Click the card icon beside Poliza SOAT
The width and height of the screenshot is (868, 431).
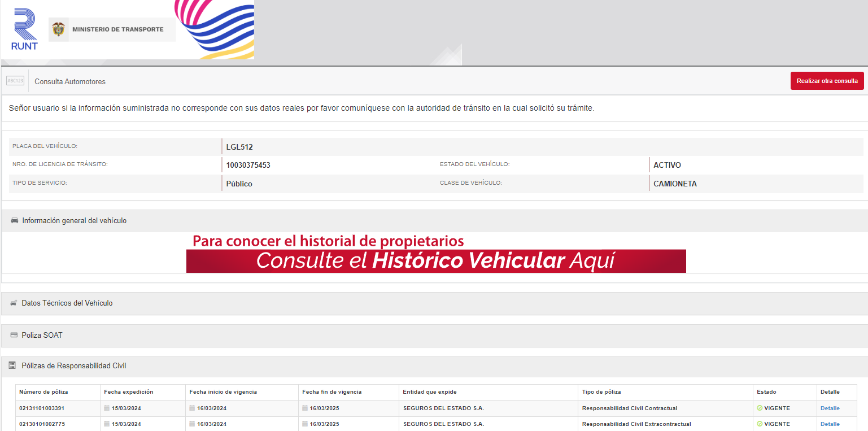coord(14,335)
